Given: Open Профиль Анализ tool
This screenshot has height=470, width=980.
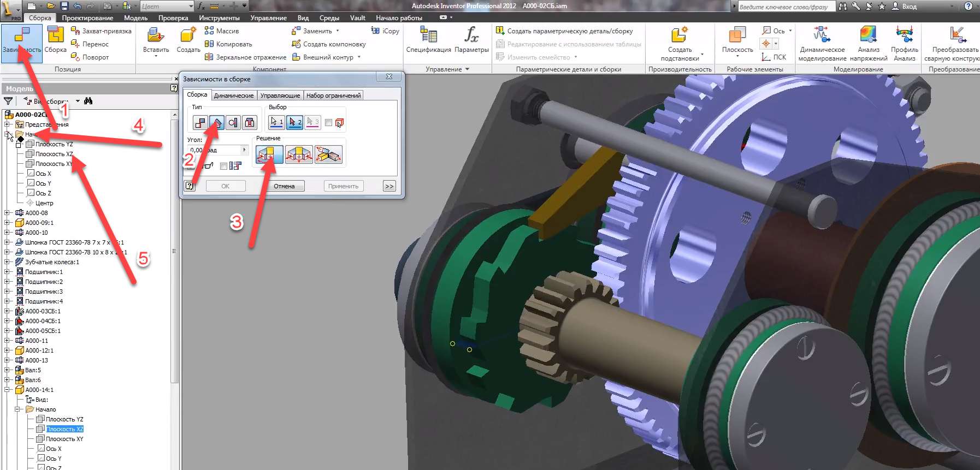Looking at the screenshot, I should 905,44.
